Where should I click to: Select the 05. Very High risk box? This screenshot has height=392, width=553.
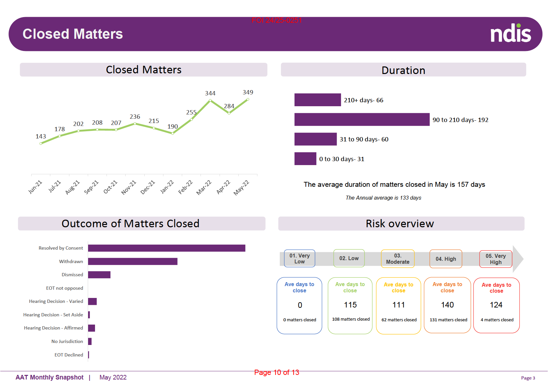tap(495, 259)
